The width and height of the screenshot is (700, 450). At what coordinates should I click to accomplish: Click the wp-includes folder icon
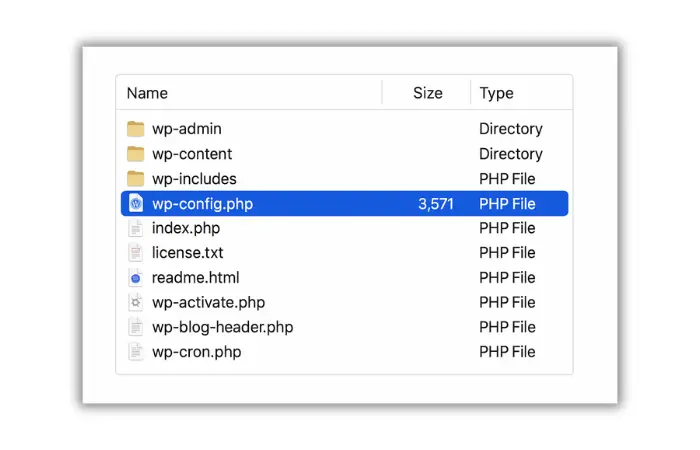[136, 179]
